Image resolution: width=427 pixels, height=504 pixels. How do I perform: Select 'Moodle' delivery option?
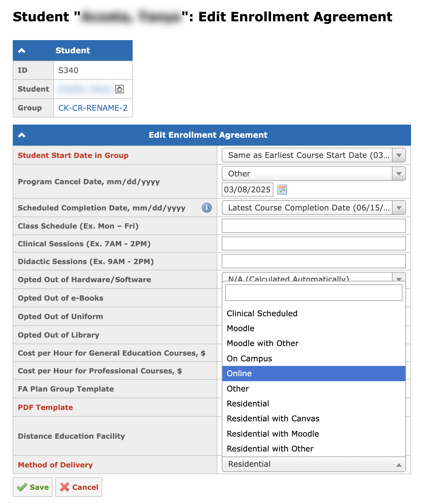point(314,328)
